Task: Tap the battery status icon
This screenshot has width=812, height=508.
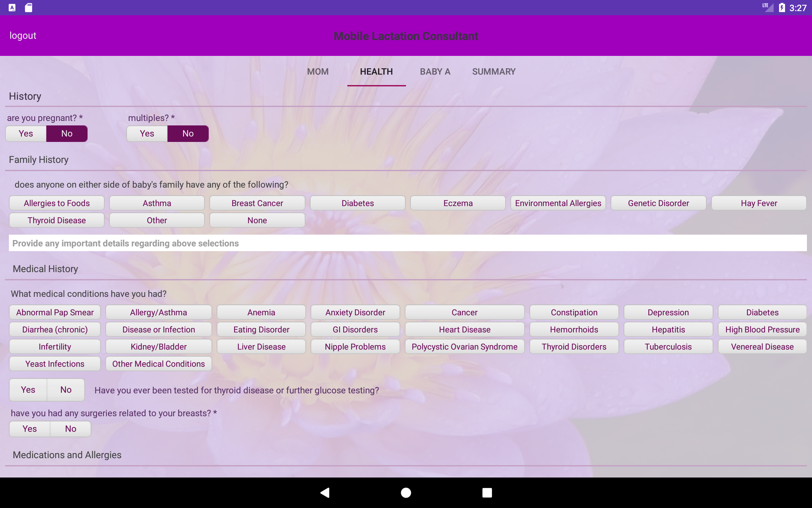Action: [x=782, y=7]
